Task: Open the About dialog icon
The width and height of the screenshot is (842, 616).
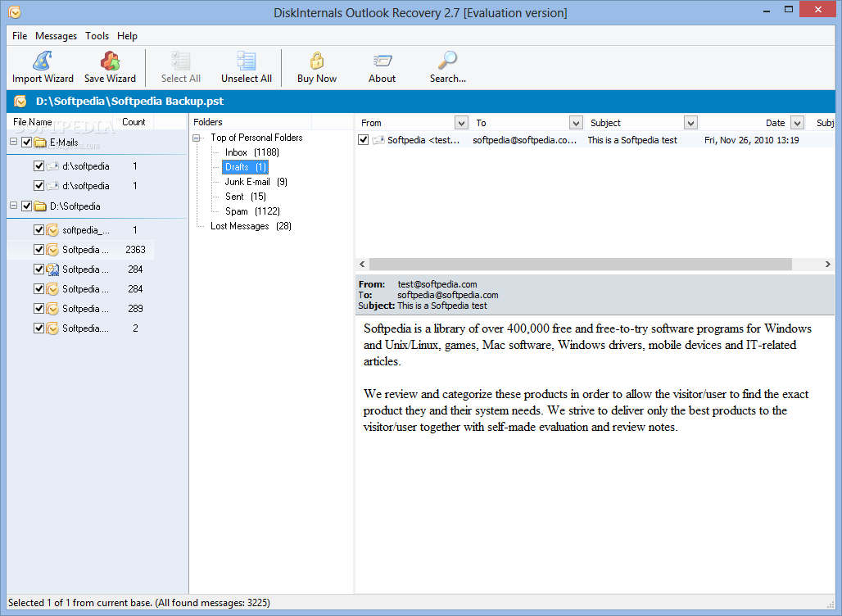Action: tap(382, 60)
